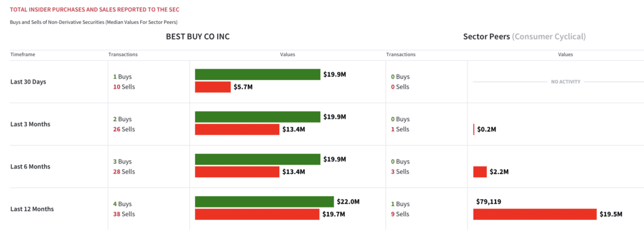The image size is (644, 242).
Task: Click the red sector peers $19.5M bar
Action: (x=535, y=214)
